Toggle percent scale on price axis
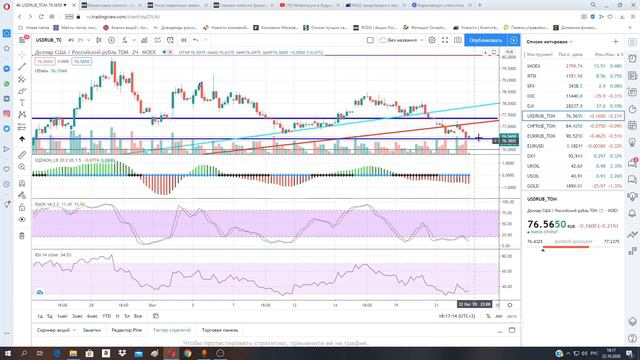The height and width of the screenshot is (360, 640). pos(488,316)
